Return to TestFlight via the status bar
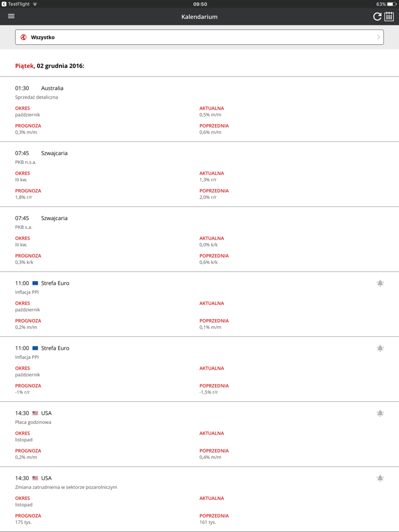Viewport: 399px width, 532px height. click(17, 4)
